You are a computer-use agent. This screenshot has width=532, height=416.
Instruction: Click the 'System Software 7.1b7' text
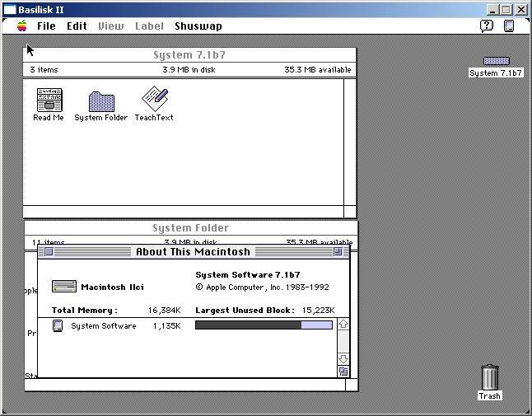click(248, 275)
